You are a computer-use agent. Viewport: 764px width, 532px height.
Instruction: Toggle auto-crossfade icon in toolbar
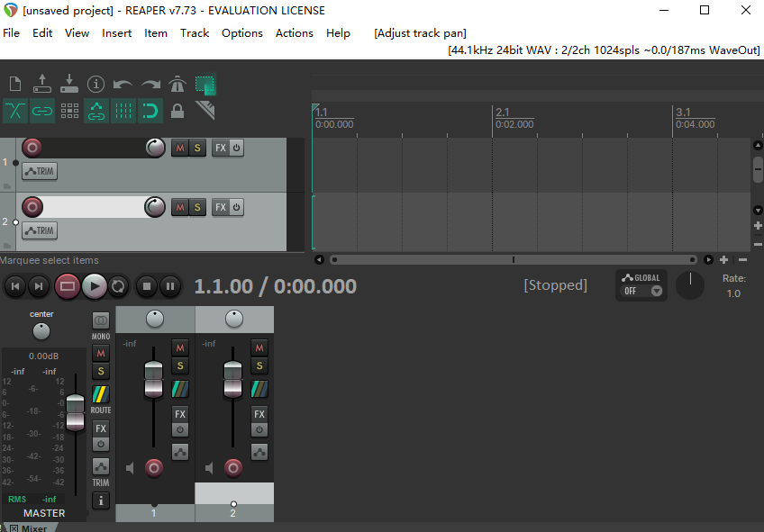(x=15, y=111)
